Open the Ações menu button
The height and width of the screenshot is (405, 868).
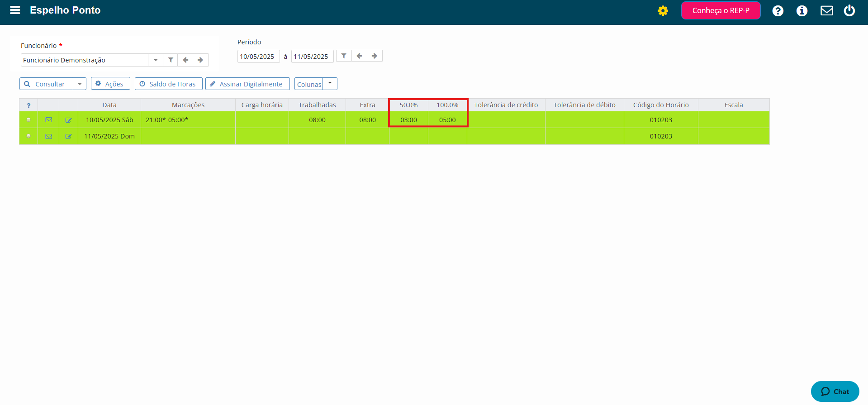pyautogui.click(x=110, y=84)
